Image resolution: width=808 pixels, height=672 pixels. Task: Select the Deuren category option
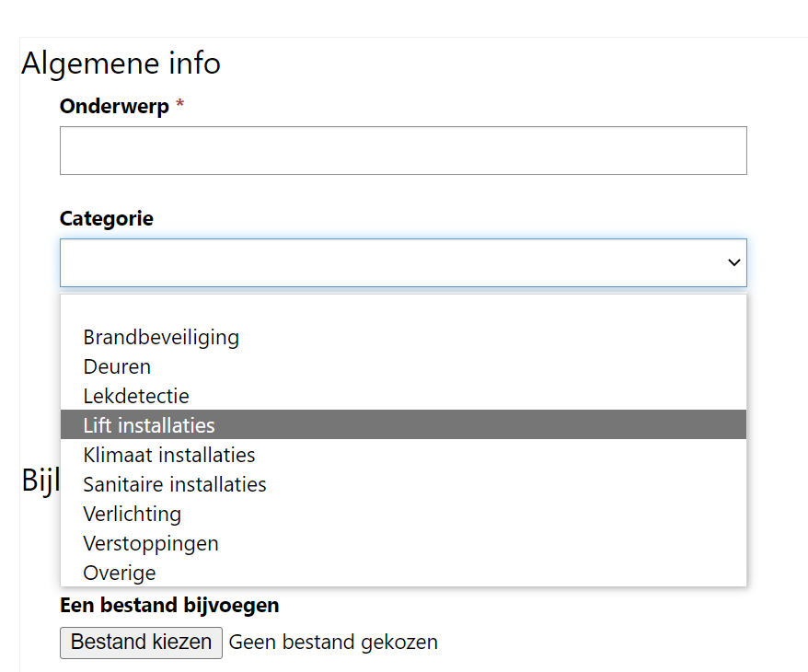[117, 366]
